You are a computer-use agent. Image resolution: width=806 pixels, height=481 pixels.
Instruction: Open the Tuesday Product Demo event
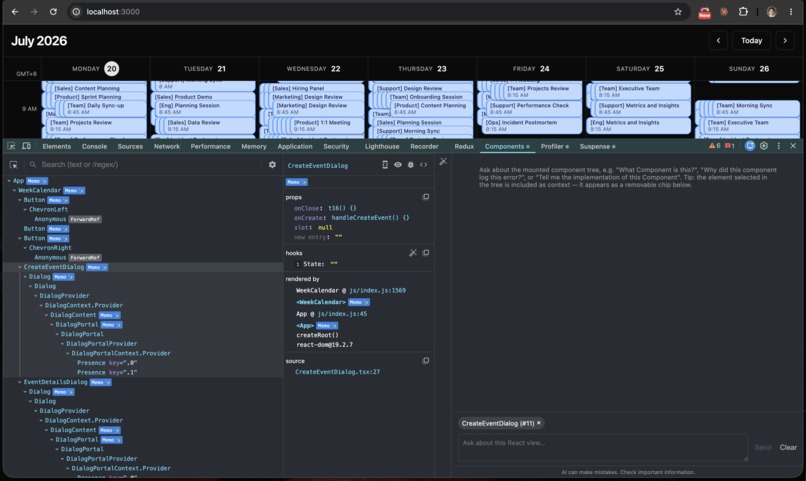coord(204,97)
